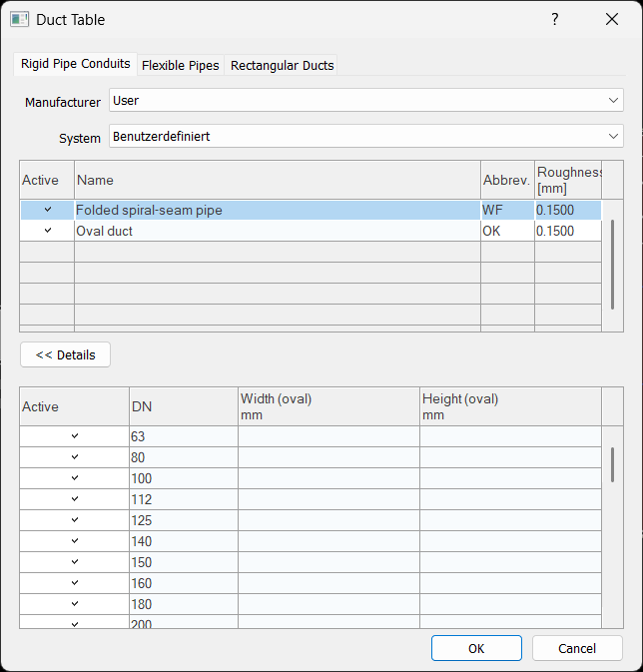Click the DN column header

coord(184,406)
